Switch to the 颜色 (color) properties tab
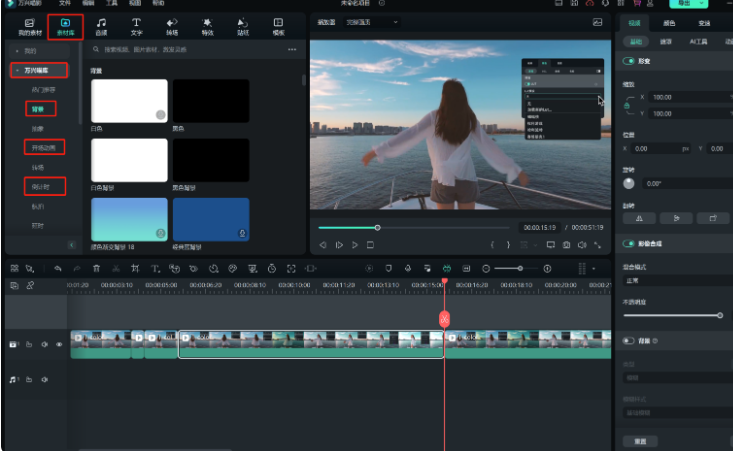 click(x=671, y=22)
